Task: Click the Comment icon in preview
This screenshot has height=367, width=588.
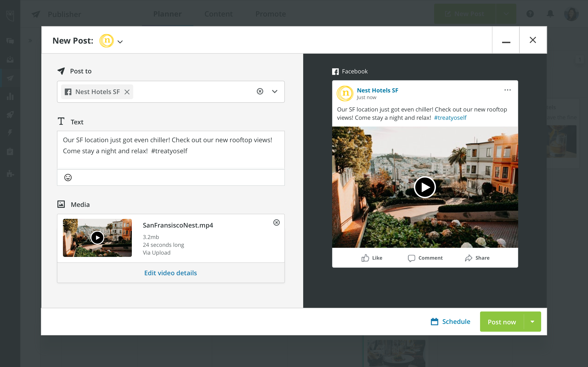Action: 411,258
